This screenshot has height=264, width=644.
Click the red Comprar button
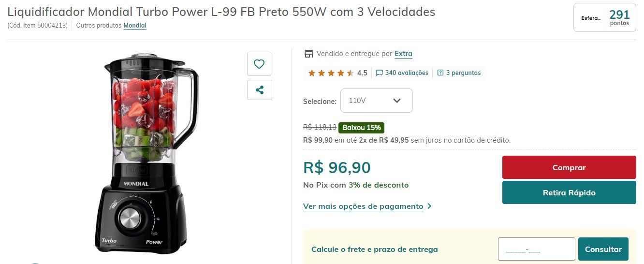(569, 167)
